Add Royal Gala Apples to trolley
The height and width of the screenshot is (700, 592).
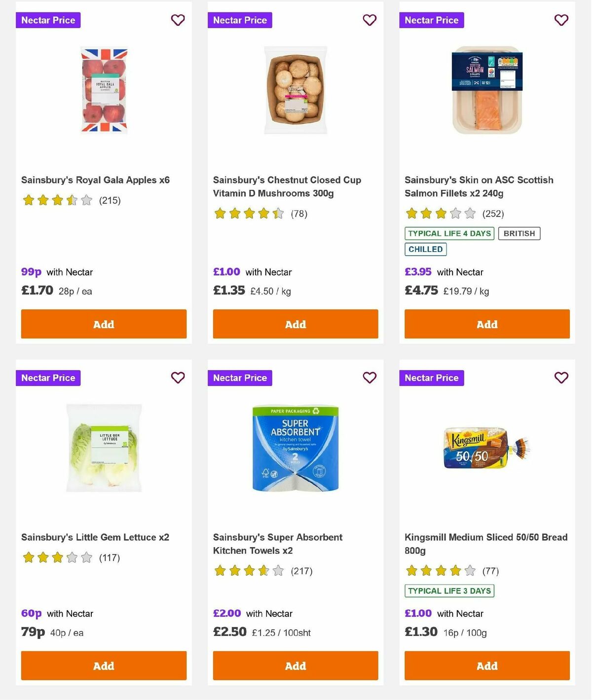[103, 324]
